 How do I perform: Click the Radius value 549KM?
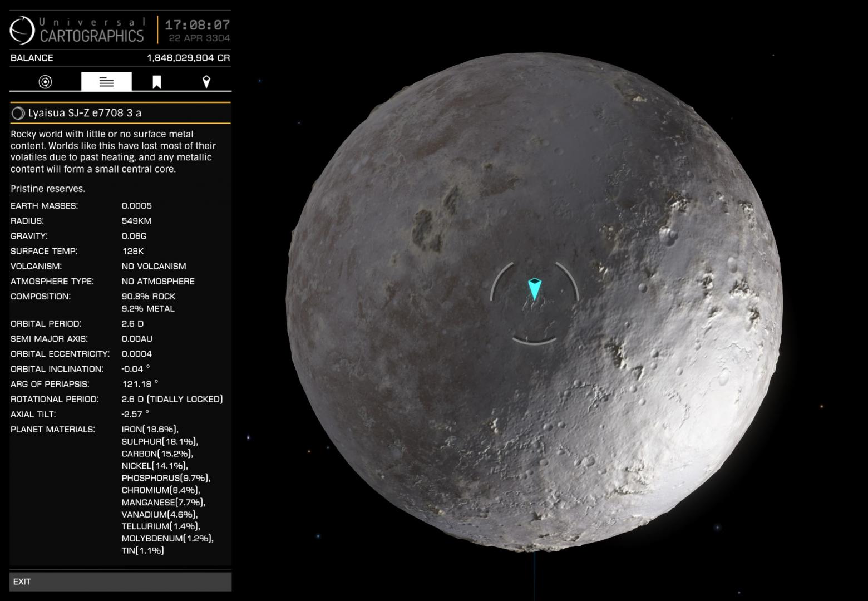(137, 221)
